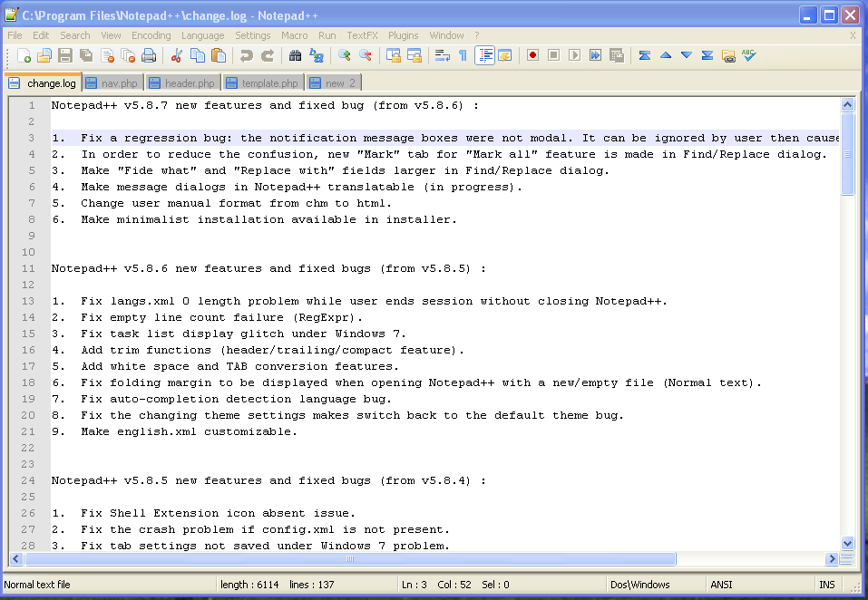The image size is (868, 600).
Task: Toggle word wrap toolbar icon
Action: 443,55
